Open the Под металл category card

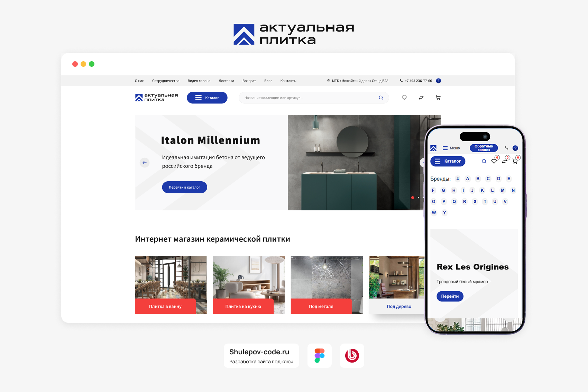click(x=327, y=285)
